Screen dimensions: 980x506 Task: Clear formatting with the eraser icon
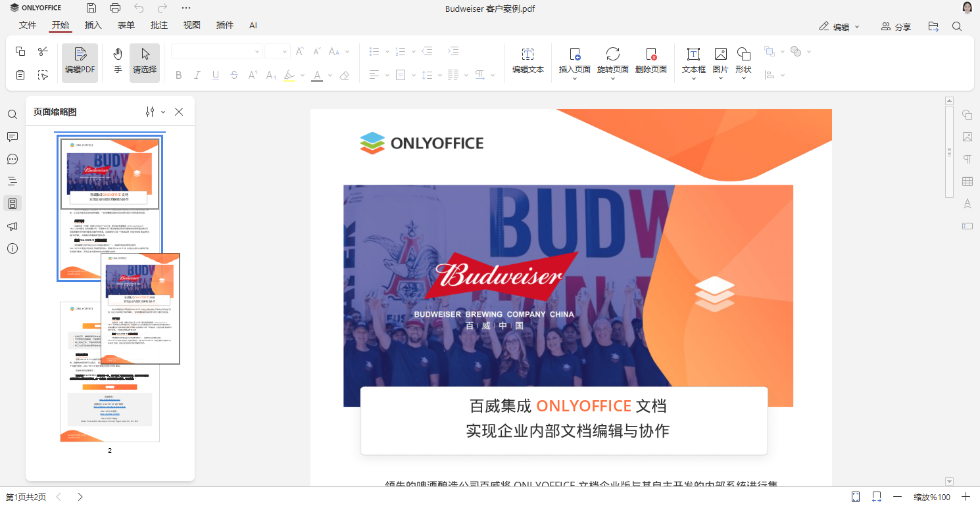344,76
